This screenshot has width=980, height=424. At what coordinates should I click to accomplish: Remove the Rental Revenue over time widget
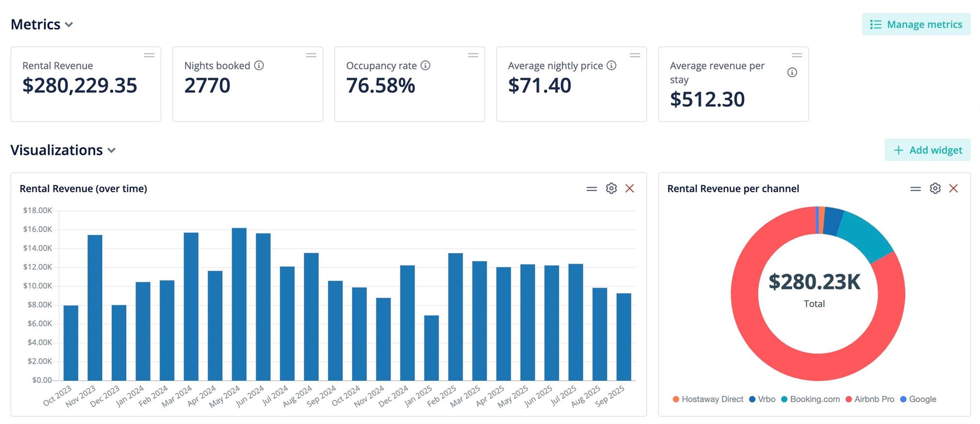(630, 188)
